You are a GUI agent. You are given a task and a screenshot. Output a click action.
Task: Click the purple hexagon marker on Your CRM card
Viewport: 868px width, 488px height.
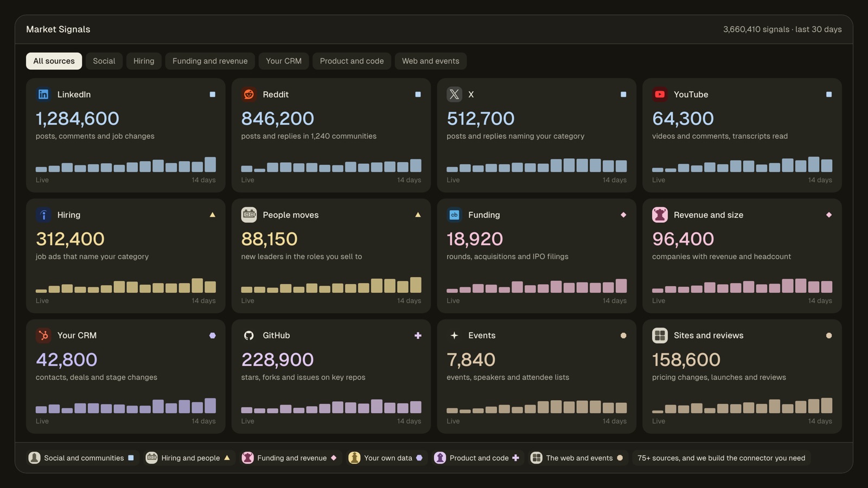click(212, 336)
